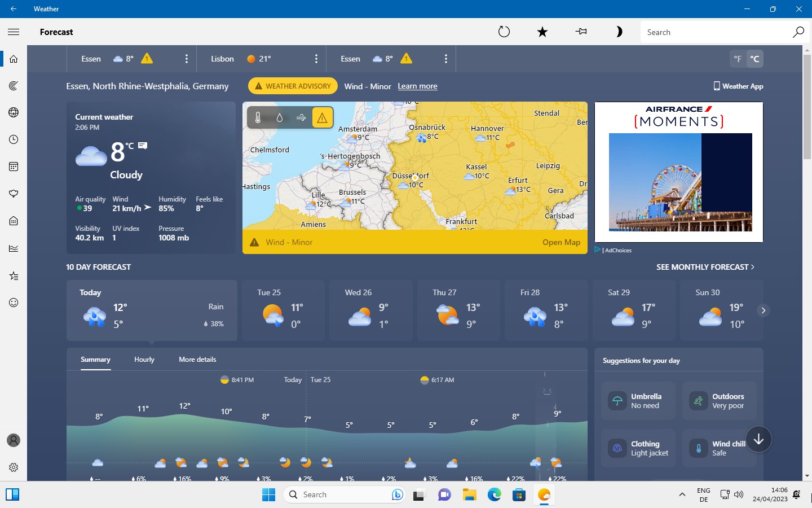The height and width of the screenshot is (508, 812).
Task: Click the Learn more advisory link
Action: (417, 86)
